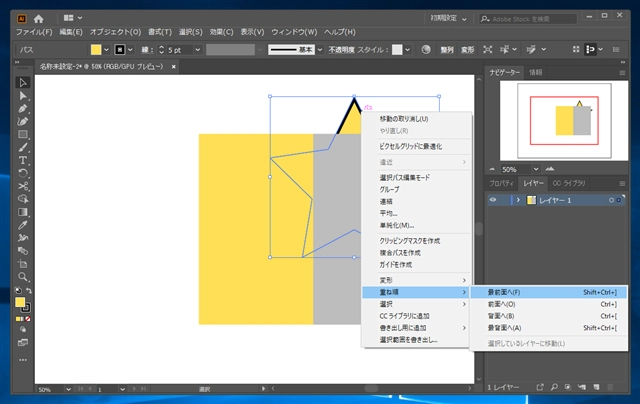Screen dimensions: 640x404
Task: Select the Paintbrush tool
Action: [x=23, y=147]
